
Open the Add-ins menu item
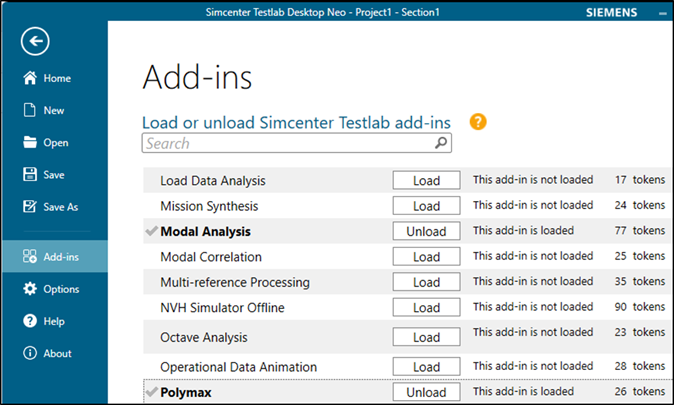click(54, 257)
